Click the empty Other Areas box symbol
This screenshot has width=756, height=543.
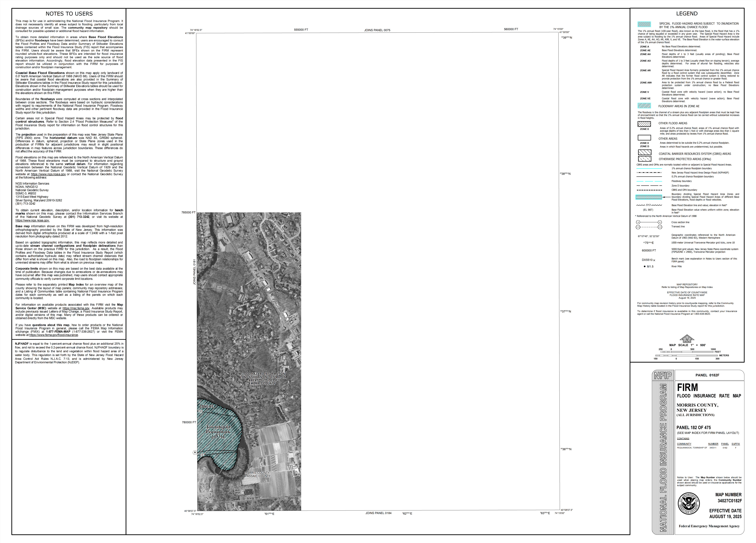(x=644, y=138)
